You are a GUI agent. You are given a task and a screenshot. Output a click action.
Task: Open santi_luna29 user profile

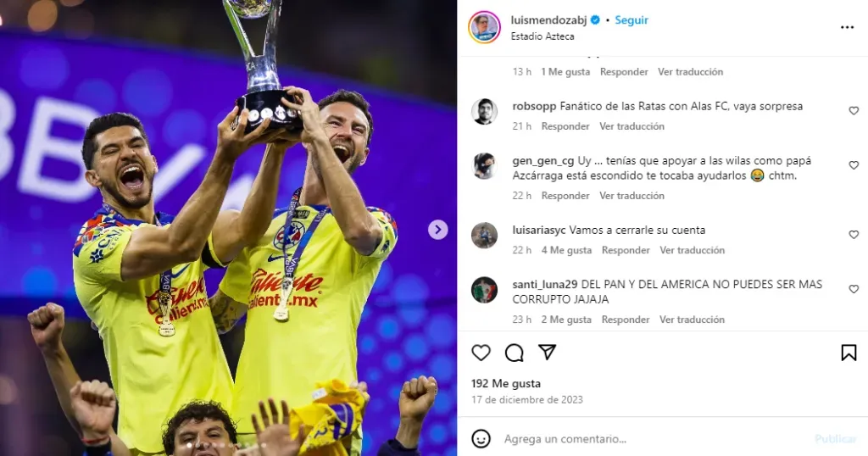pos(545,285)
